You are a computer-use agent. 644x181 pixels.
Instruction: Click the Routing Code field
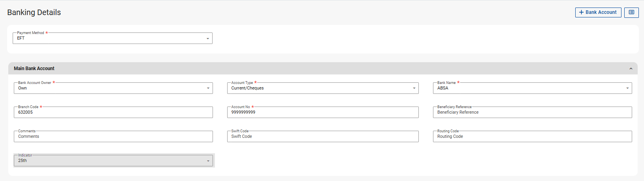532,137
